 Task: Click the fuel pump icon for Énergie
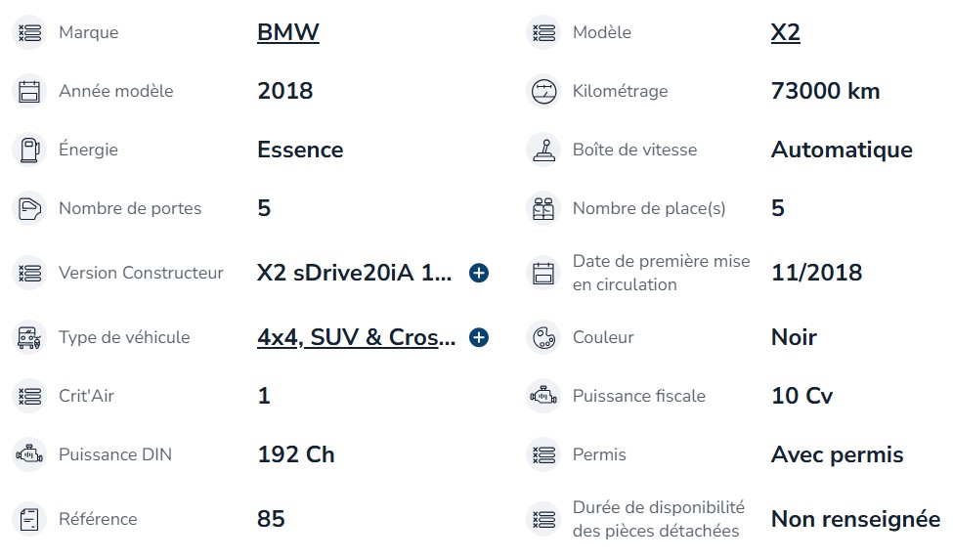tap(29, 150)
